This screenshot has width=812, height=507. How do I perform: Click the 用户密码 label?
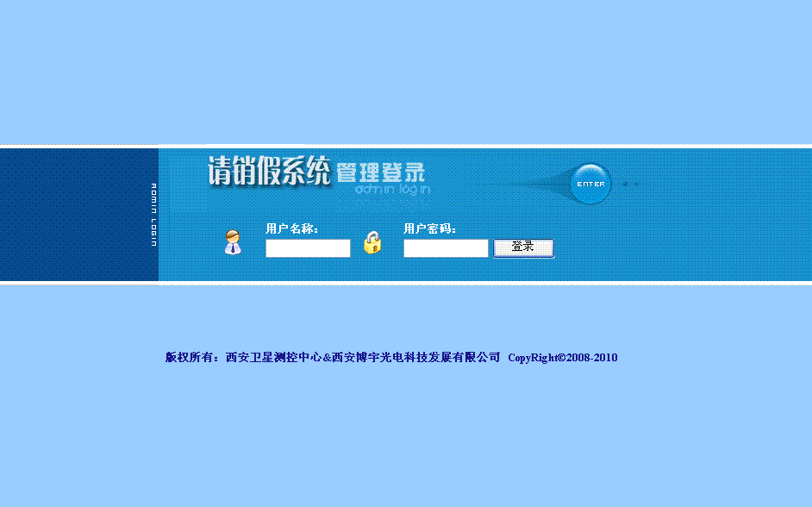(x=430, y=228)
